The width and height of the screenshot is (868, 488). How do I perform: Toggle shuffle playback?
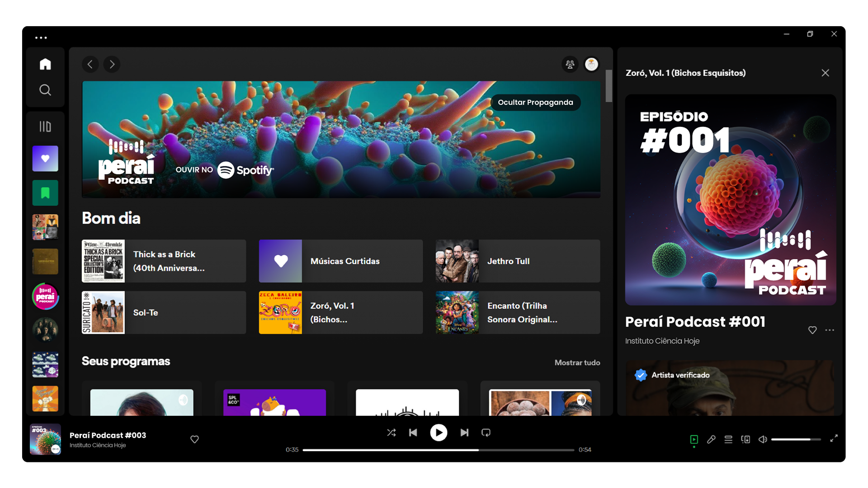coord(392,432)
